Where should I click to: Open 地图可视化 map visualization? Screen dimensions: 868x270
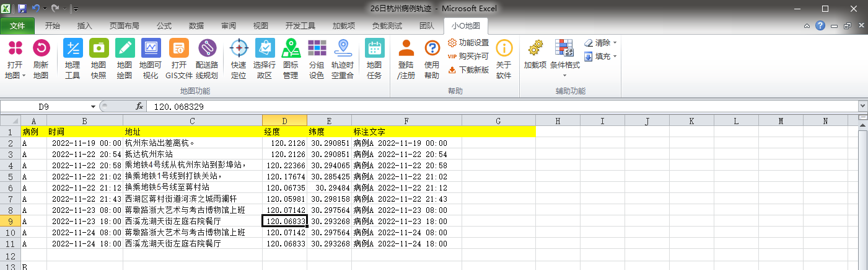151,59
